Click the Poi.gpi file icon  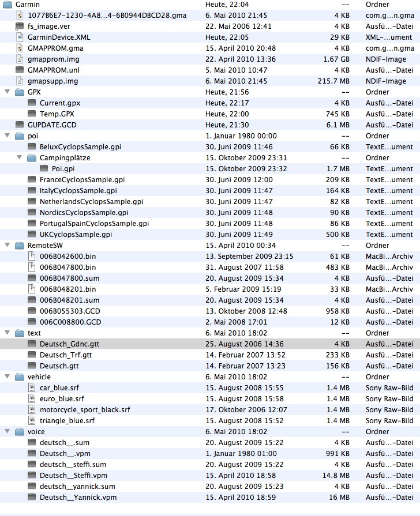[44, 168]
